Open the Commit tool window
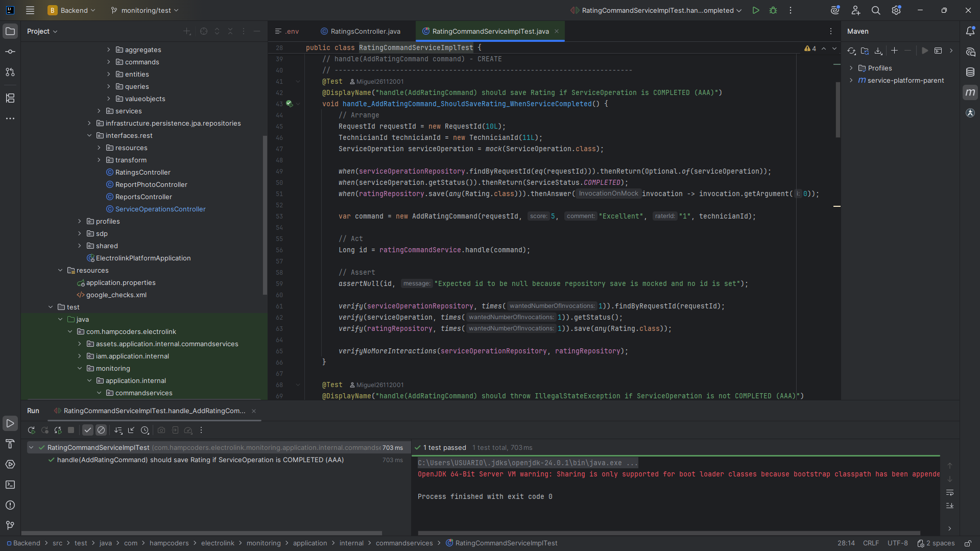980x551 pixels. [10, 52]
